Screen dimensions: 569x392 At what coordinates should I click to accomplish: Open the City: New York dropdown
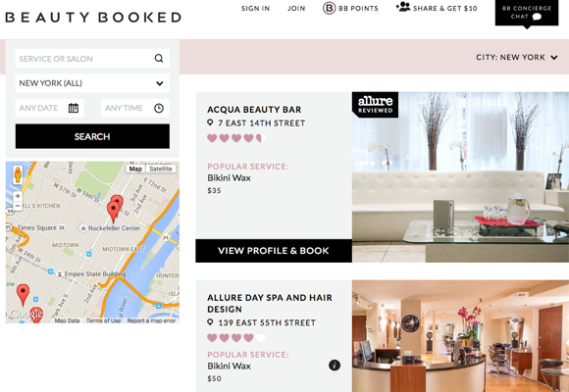point(517,57)
